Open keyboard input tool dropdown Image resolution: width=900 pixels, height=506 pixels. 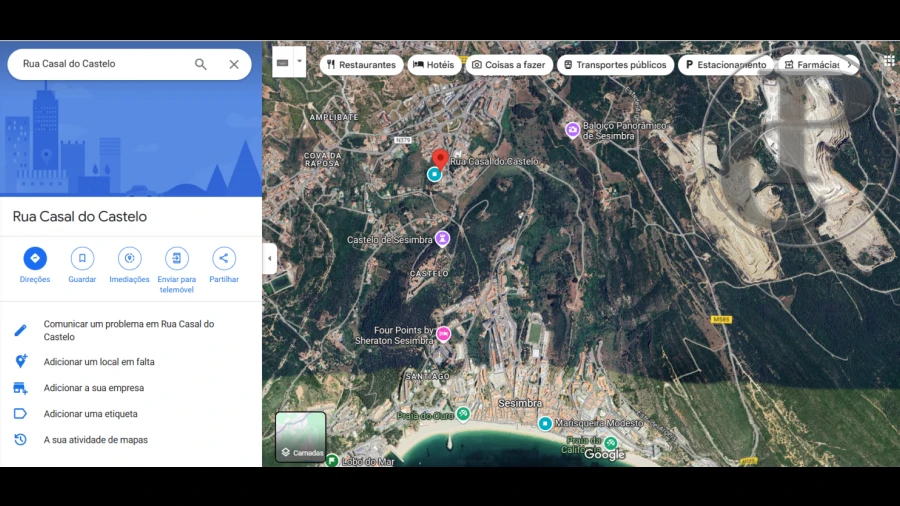(x=298, y=62)
